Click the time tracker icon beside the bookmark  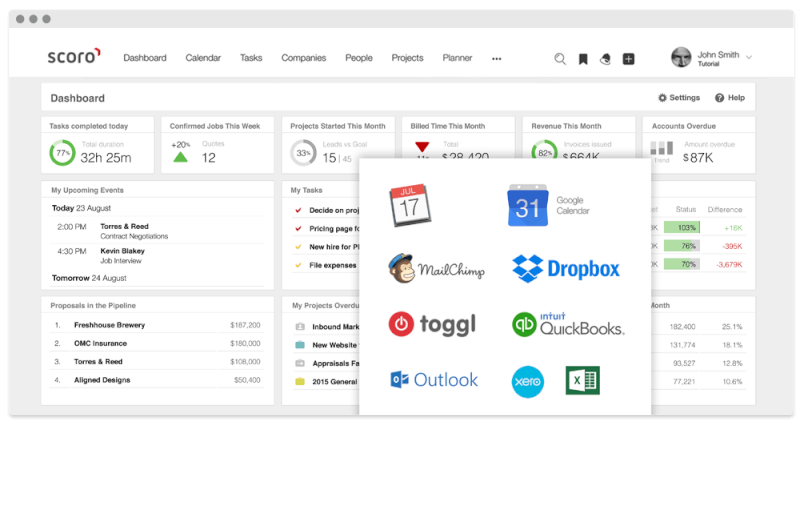pos(605,59)
